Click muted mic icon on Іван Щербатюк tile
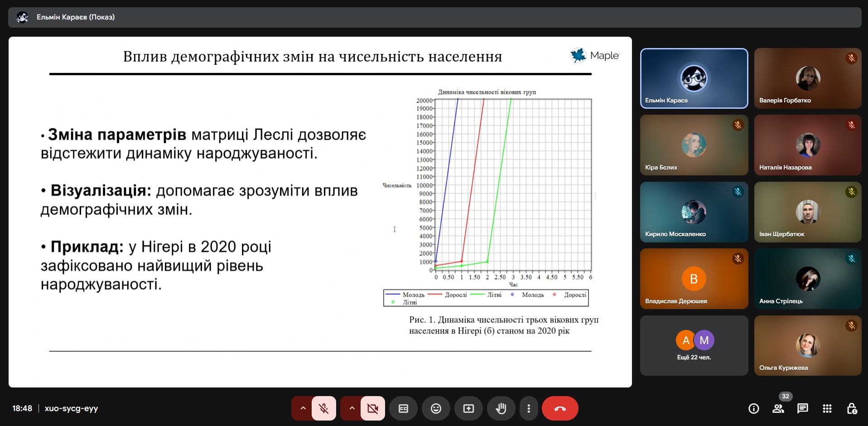The image size is (868, 426). [x=852, y=192]
